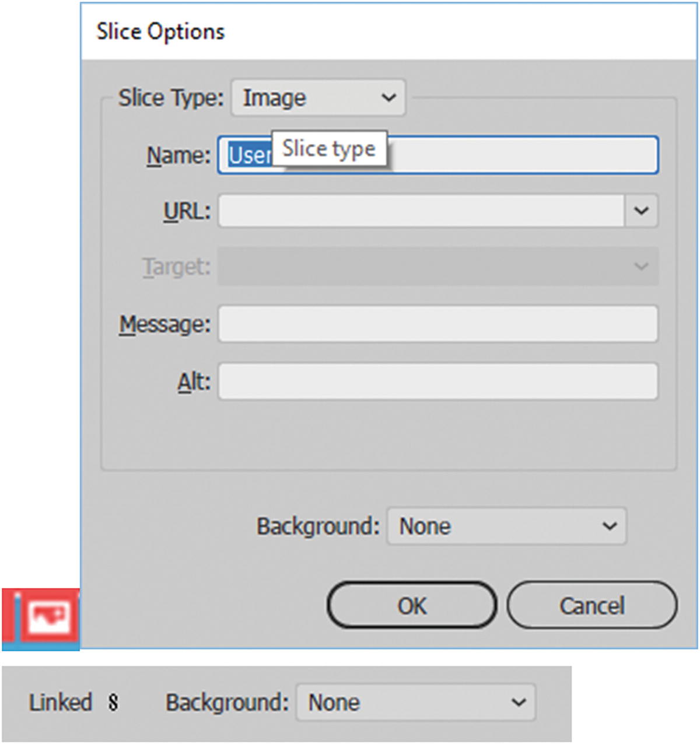The height and width of the screenshot is (744, 700).
Task: Open the Background dropdown in the bottom bar
Action: [x=415, y=703]
